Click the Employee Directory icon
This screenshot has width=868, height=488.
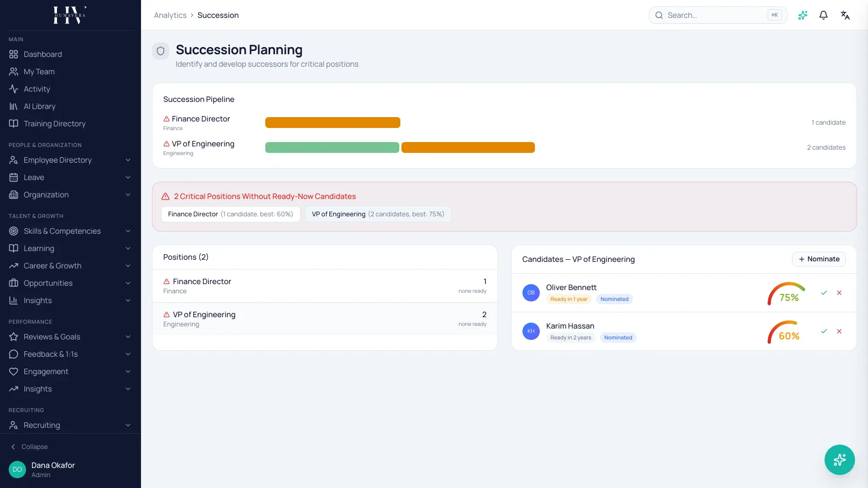tap(14, 160)
